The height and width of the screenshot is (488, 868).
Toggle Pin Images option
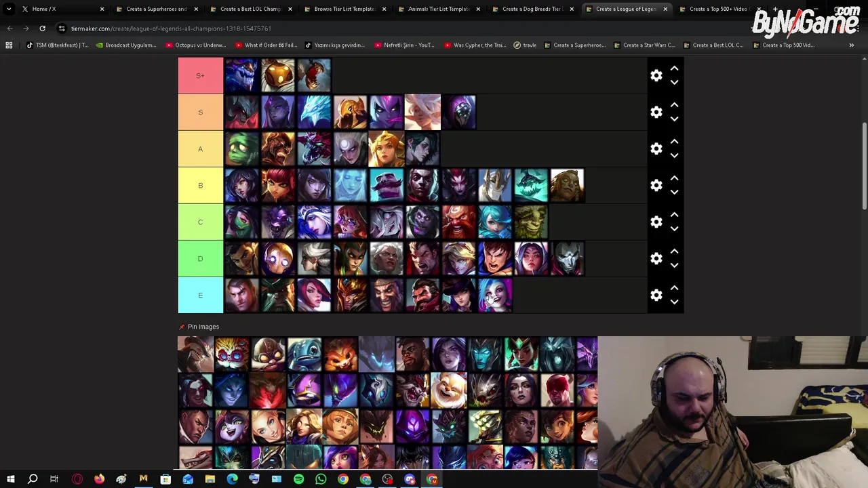coord(198,327)
